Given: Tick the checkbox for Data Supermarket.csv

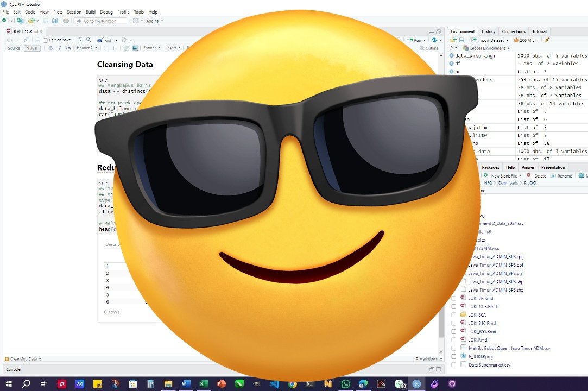Looking at the screenshot, I should [x=453, y=365].
